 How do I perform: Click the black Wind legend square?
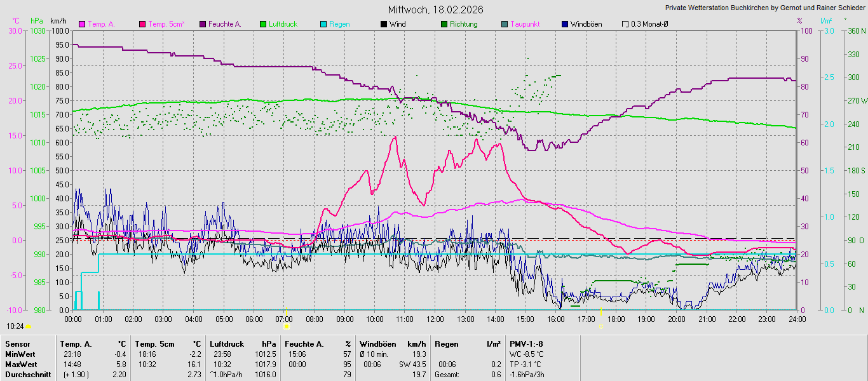(x=384, y=24)
